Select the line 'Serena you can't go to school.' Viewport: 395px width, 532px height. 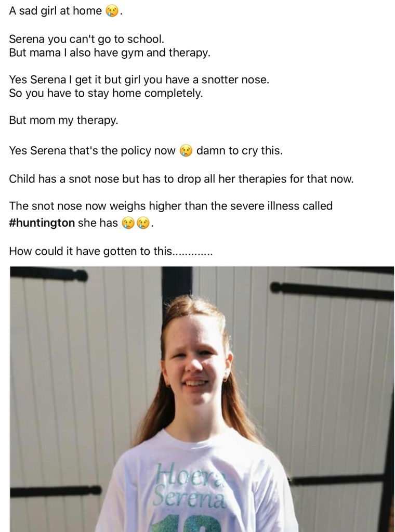tap(86, 39)
